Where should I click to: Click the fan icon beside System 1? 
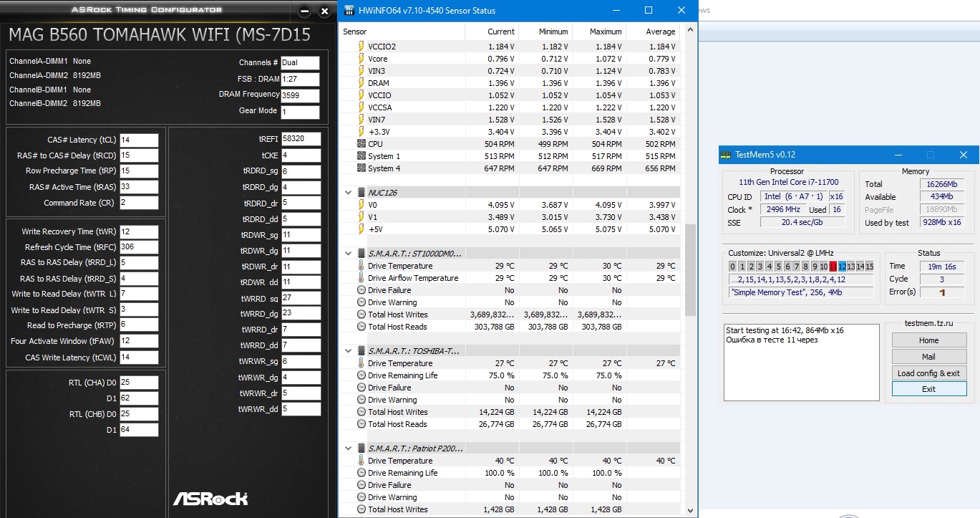362,156
